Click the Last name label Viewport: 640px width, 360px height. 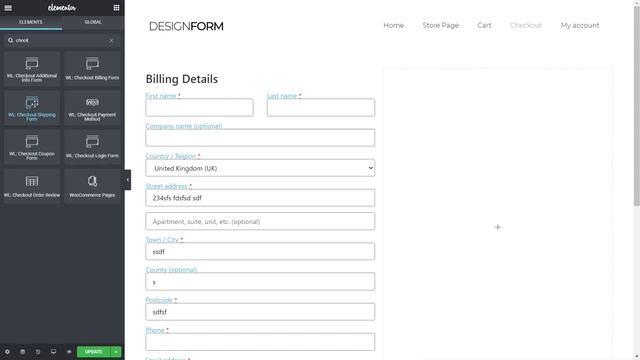point(284,96)
